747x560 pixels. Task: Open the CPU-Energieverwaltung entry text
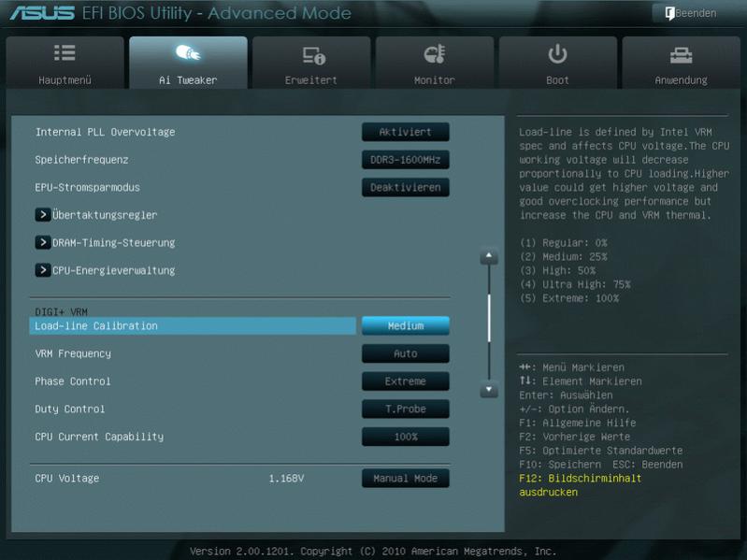114,270
